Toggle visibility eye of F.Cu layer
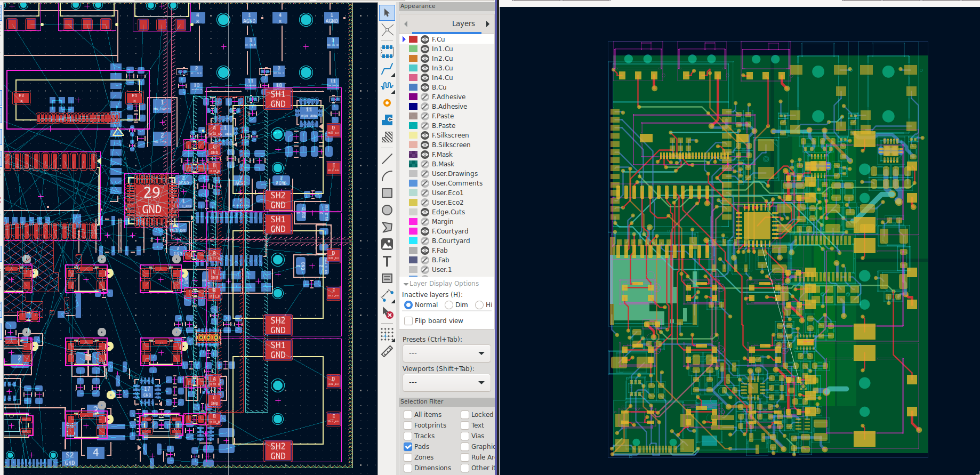Viewport: 980px width, 475px height. point(425,39)
